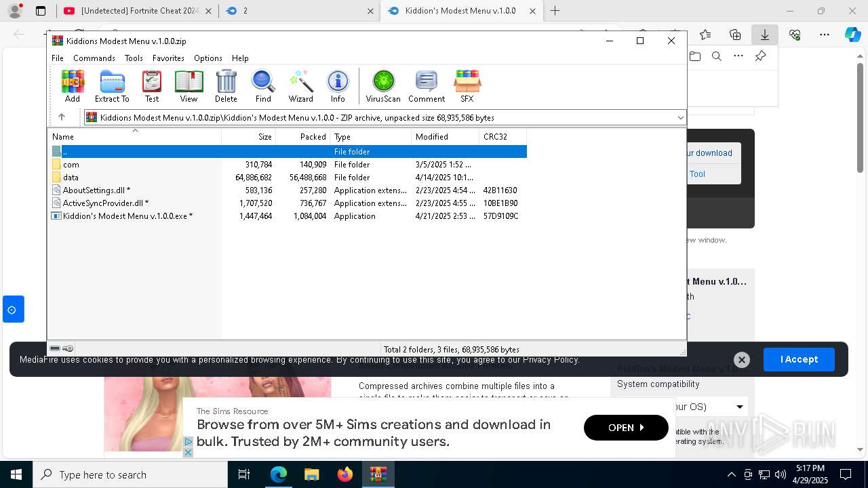Image resolution: width=868 pixels, height=488 pixels.
Task: Select ActiveSyncProvider.dll file
Action: tap(288, 203)
